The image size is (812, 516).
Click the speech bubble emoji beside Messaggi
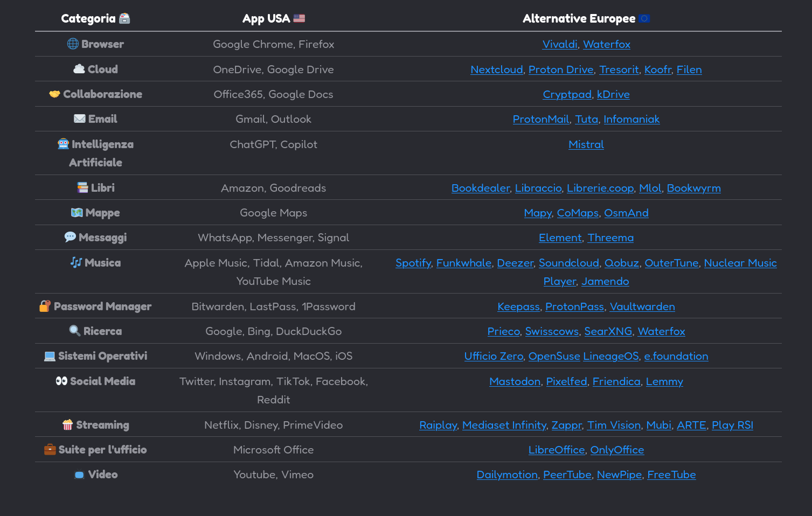[x=70, y=237]
